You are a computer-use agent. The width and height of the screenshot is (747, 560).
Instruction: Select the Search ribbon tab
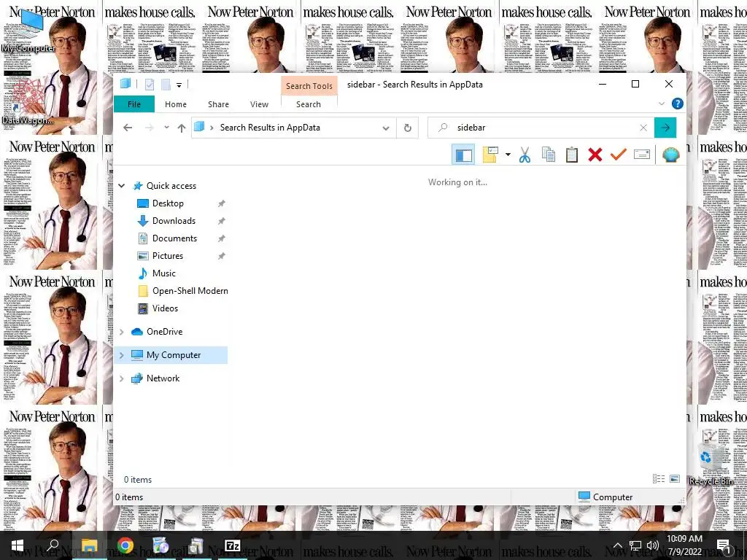point(309,104)
